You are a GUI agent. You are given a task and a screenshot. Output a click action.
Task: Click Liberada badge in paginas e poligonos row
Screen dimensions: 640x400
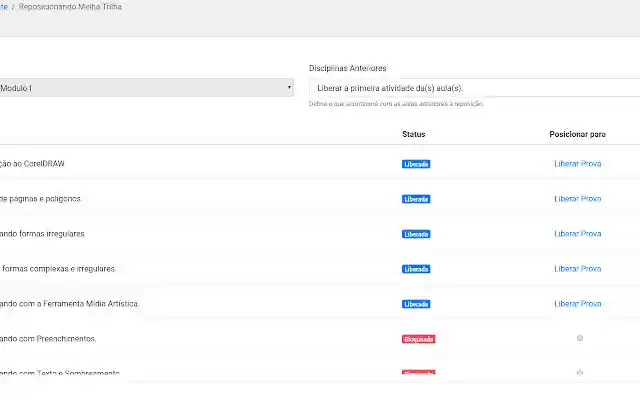click(416, 199)
